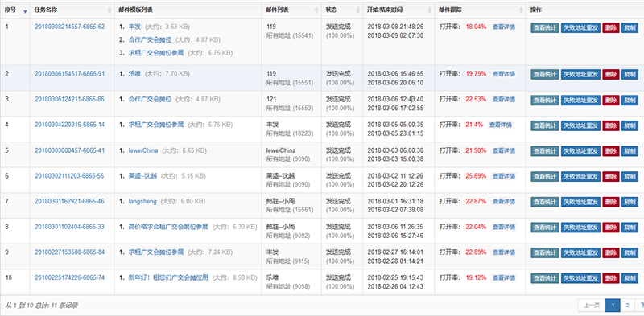Click 失败地址重发 button in row 2

pyautogui.click(x=580, y=74)
